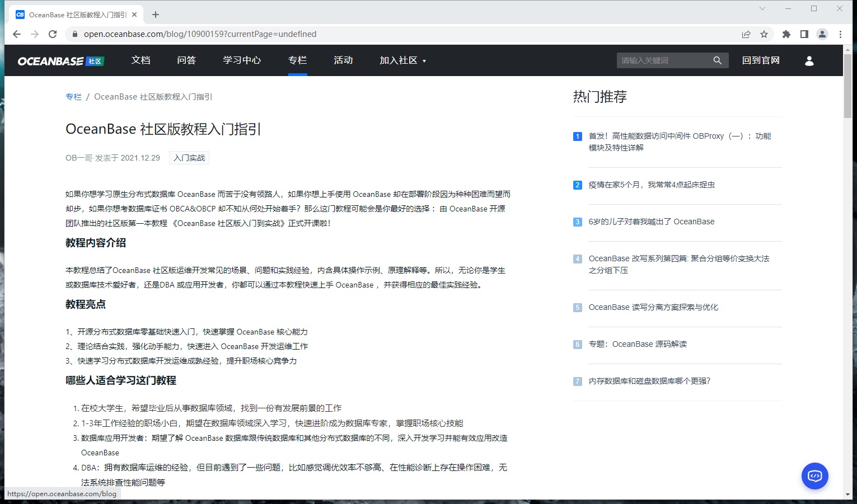The width and height of the screenshot is (857, 504).
Task: Select the 专栏 navigation item
Action: tap(298, 60)
